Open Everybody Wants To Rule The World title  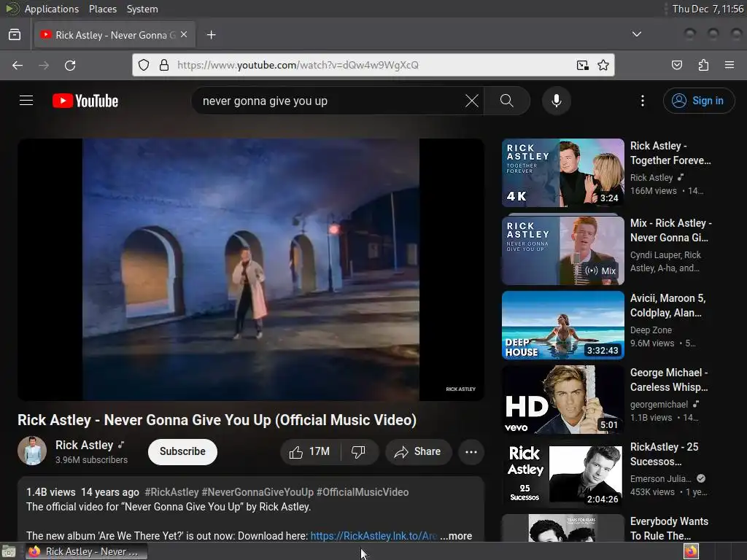(x=669, y=528)
